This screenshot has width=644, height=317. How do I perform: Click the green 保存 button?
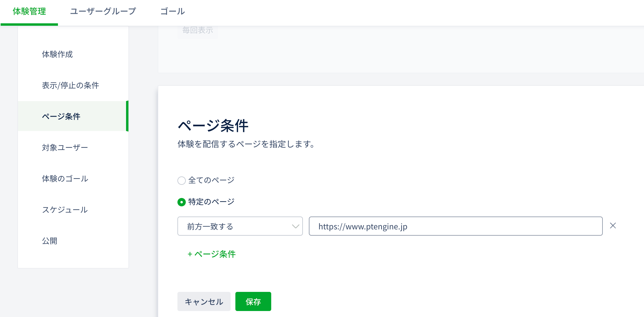click(x=253, y=301)
